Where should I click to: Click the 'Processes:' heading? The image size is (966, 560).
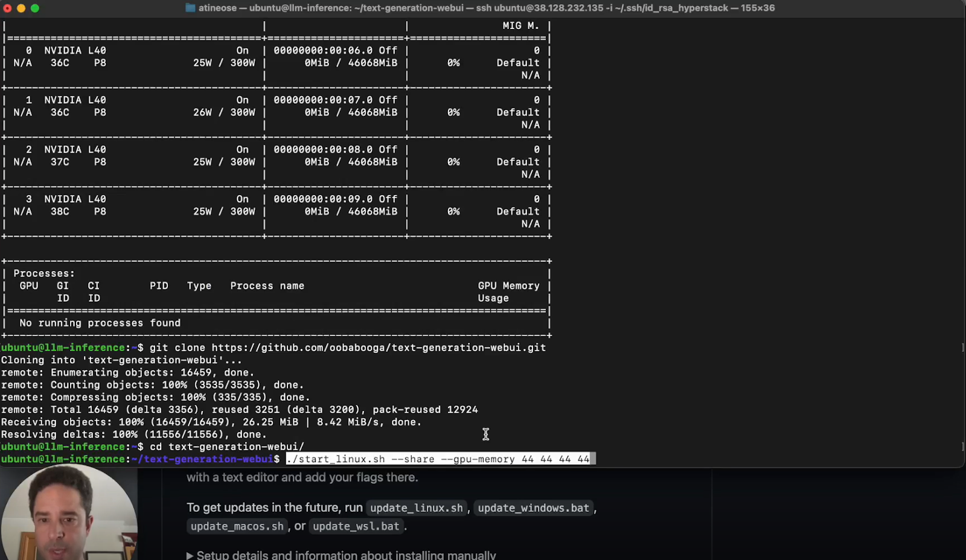point(44,273)
